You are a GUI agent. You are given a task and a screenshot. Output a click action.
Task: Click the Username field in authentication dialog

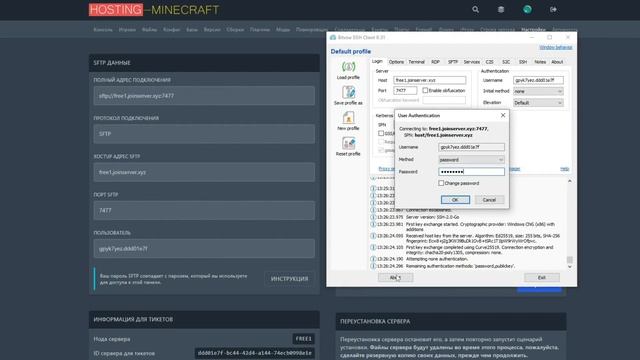point(471,147)
